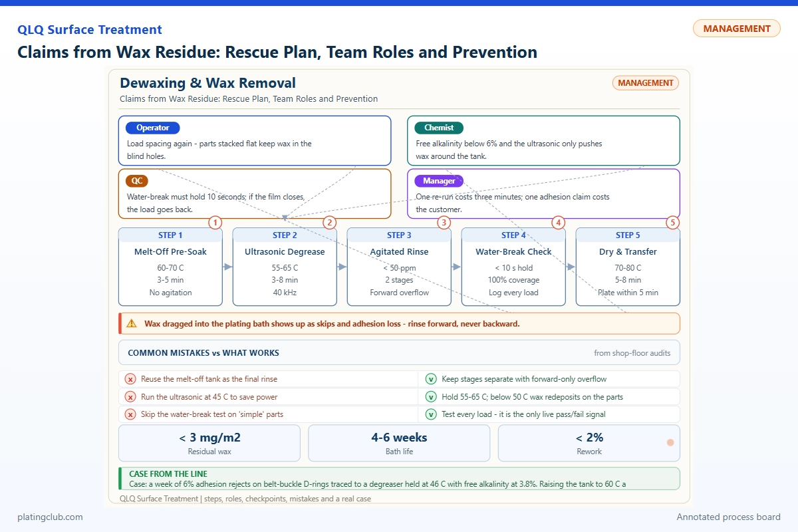The width and height of the screenshot is (798, 532).
Task: Click the 'Dewaxing & Wax Removal' heading
Action: pos(207,83)
